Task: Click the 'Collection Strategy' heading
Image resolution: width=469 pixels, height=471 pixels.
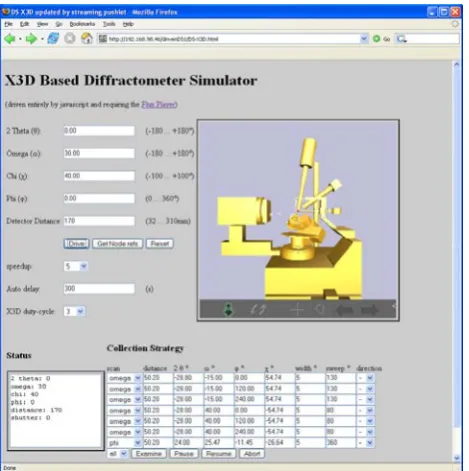Action: click(145, 348)
